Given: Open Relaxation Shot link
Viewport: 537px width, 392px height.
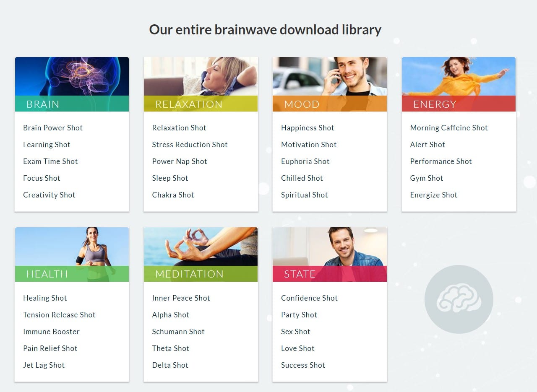Looking at the screenshot, I should (x=179, y=128).
